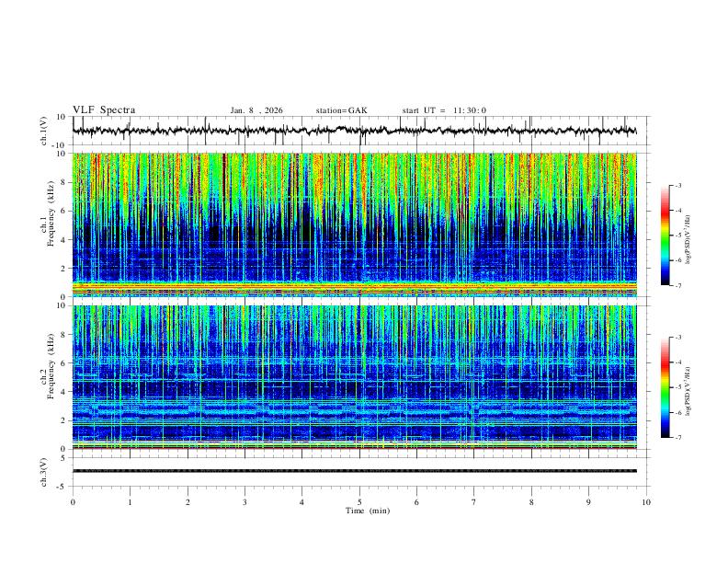Click the "VLF Spectra" title
The width and height of the screenshot is (728, 563).
click(104, 110)
